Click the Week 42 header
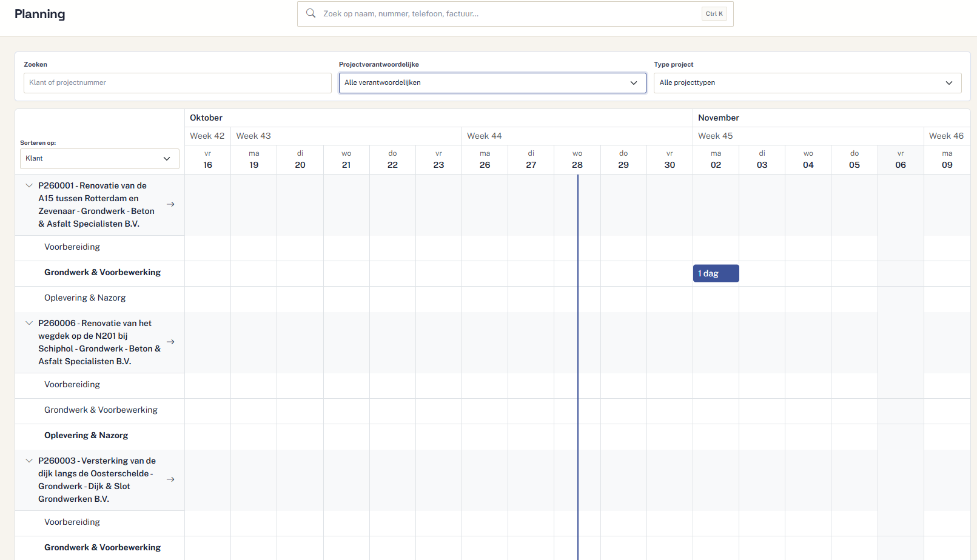977x560 pixels. 207,136
